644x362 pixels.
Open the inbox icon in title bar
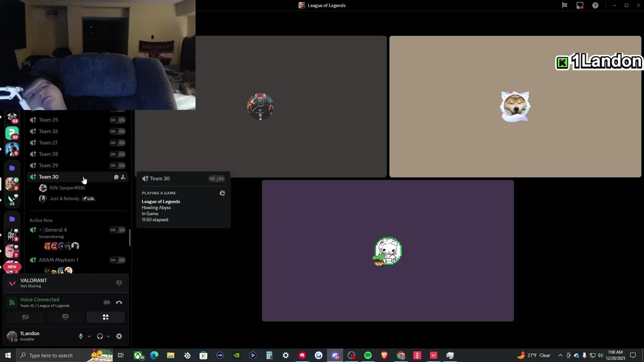click(x=580, y=6)
